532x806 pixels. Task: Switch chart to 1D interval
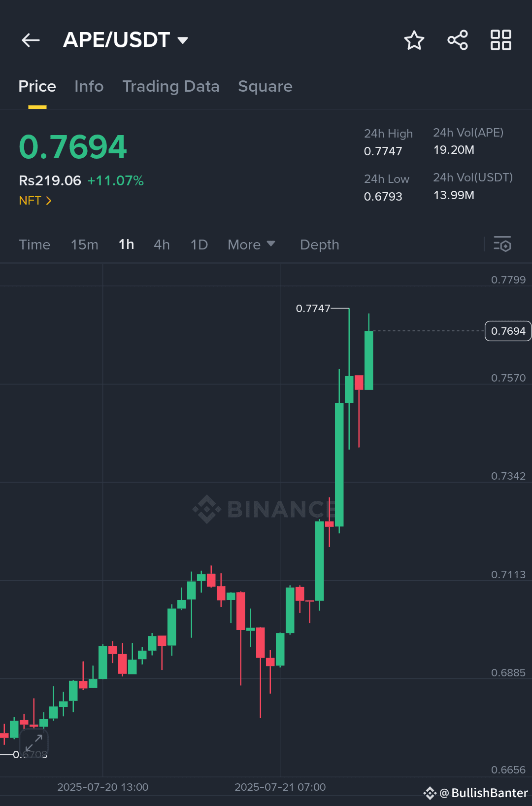(199, 245)
